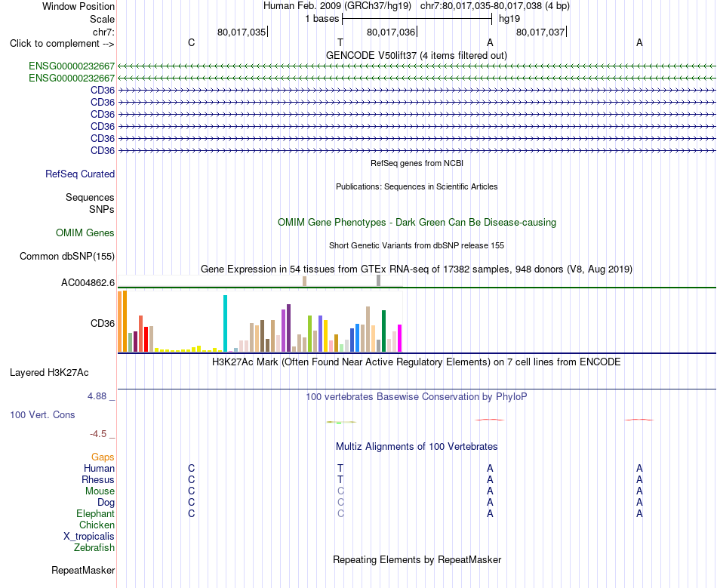Click the light-colored C in Dog row
This screenshot has width=717, height=588.
coord(340,503)
